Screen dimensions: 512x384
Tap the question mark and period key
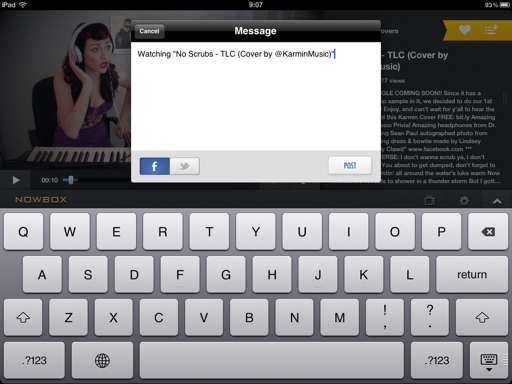[x=430, y=317]
